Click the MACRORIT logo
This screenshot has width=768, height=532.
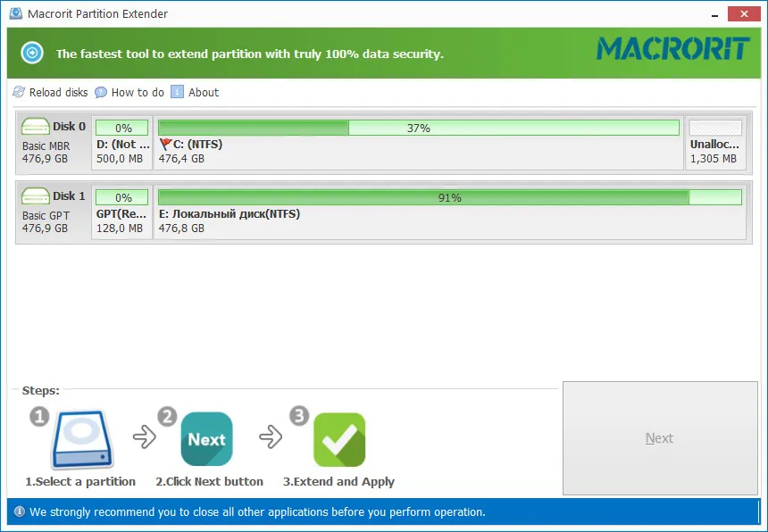click(x=673, y=49)
